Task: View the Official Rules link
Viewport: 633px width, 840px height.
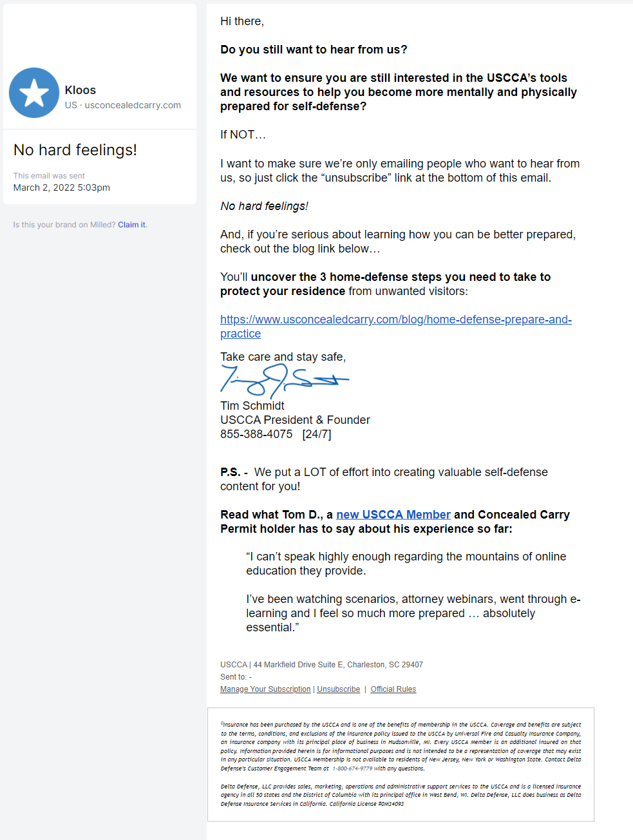Action: tap(393, 689)
